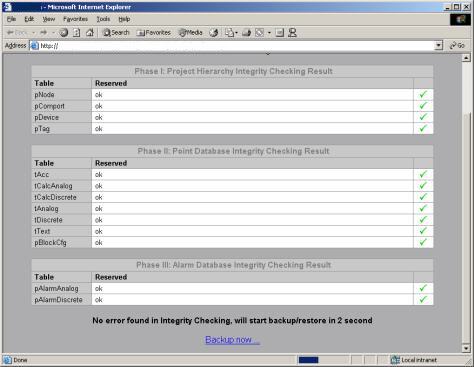Open the Help menu
474x367 pixels.
coord(124,19)
